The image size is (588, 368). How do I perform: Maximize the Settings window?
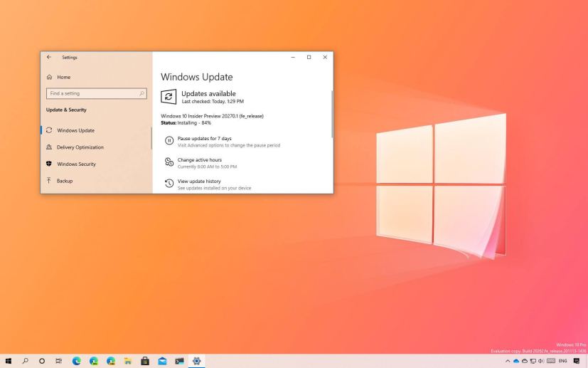[309, 57]
